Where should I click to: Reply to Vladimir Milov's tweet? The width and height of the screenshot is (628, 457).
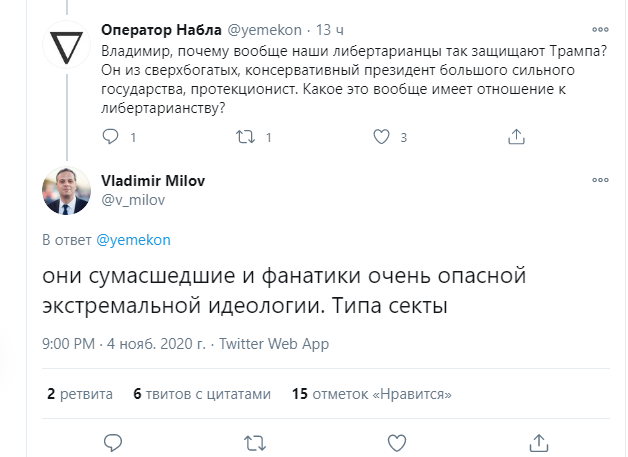113,441
